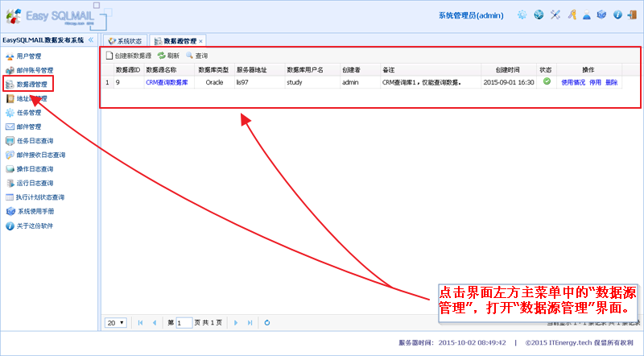
Task: Click the address book icon in sidebar
Action: [x=10, y=98]
